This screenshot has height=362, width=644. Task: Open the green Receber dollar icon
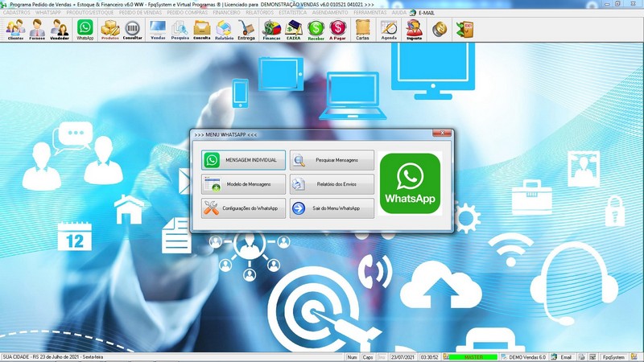coord(316,30)
